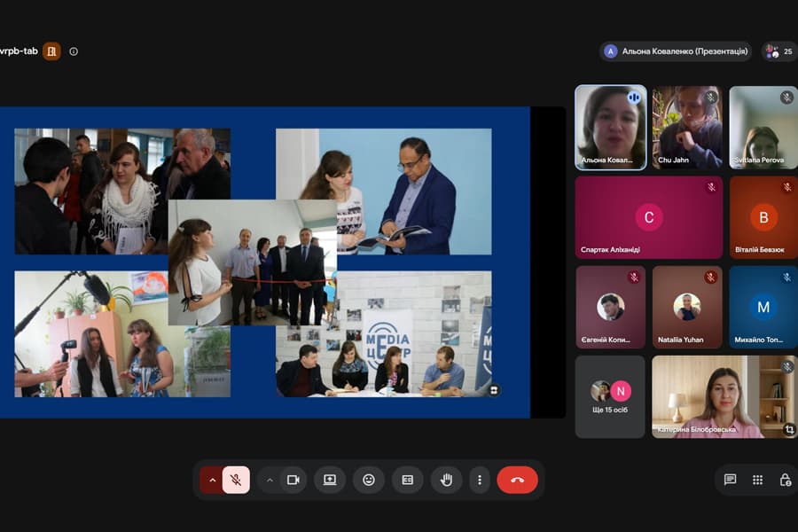This screenshot has height=532, width=798.
Task: Click the muted mic icon on Svitlana Perova tile
Action: [x=786, y=98]
